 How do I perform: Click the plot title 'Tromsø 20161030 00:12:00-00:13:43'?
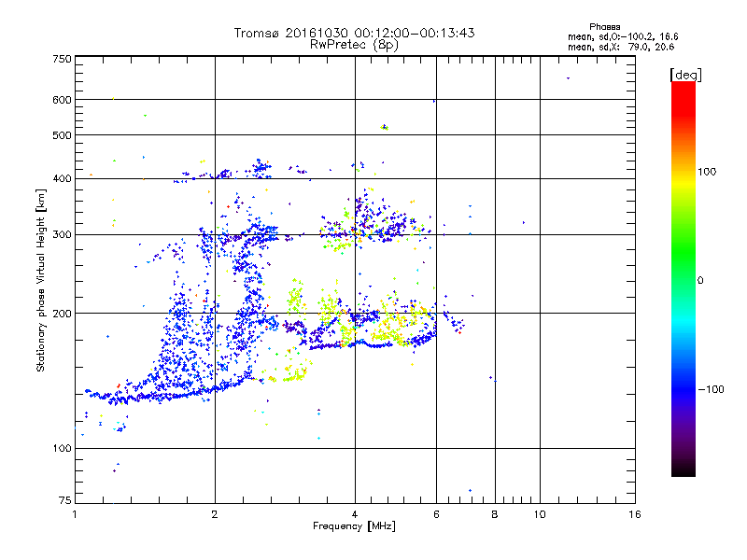(354, 33)
